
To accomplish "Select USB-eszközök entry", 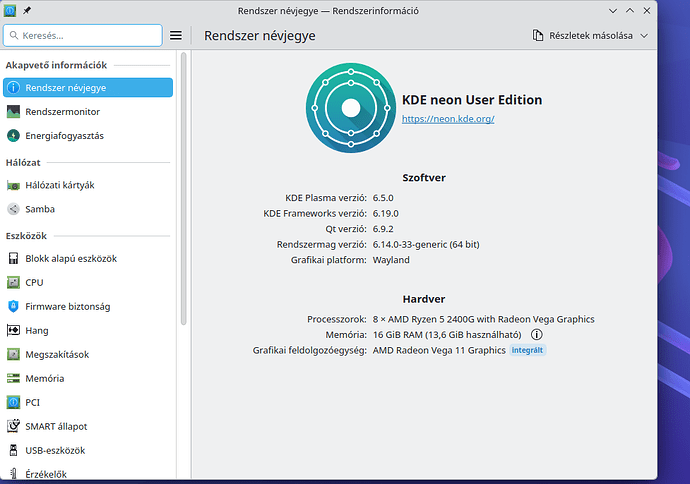I will pyautogui.click(x=88, y=450).
